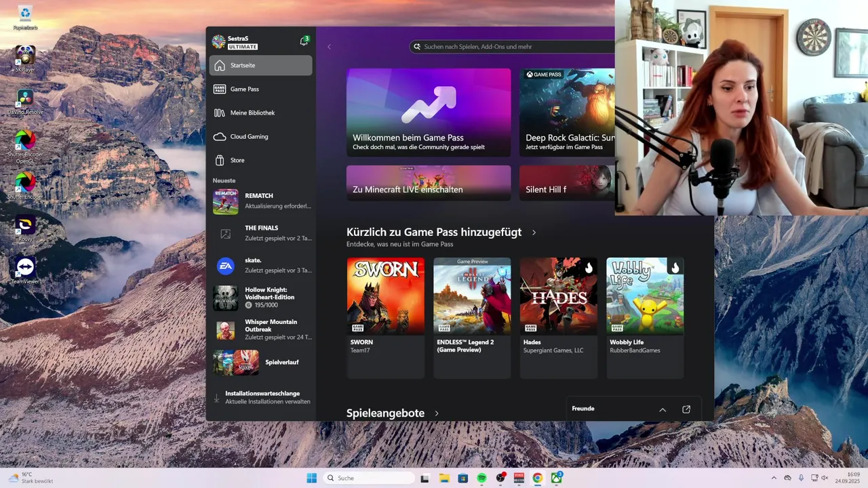Select Shutter Encoder OpenGL desktop shortcut
This screenshot has width=868, height=488.
pyautogui.click(x=25, y=147)
